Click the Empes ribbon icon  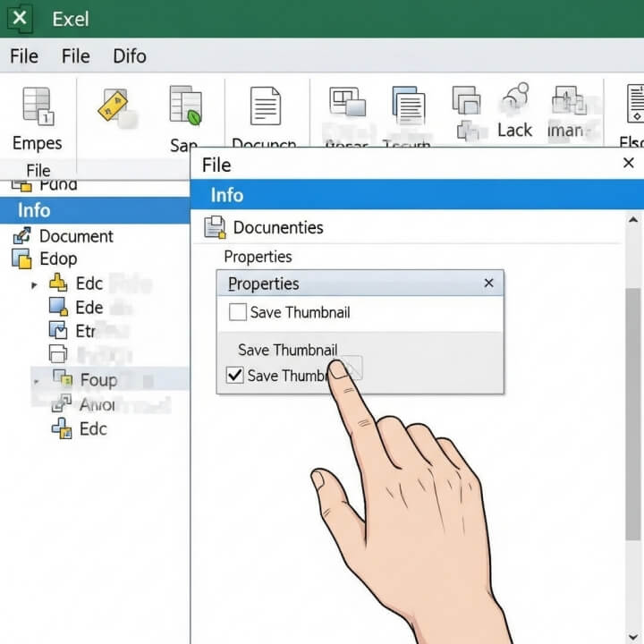(x=37, y=106)
